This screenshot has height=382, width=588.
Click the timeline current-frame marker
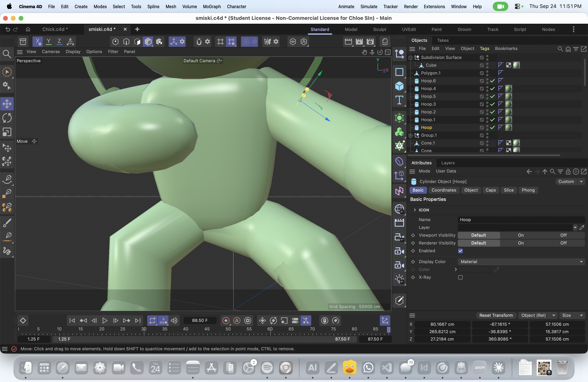388,329
